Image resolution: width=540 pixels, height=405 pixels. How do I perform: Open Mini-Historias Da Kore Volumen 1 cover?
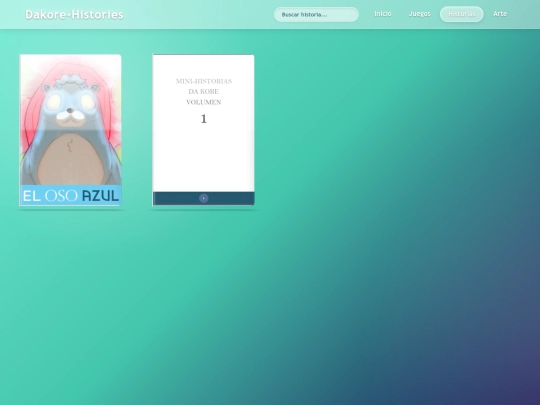204,130
